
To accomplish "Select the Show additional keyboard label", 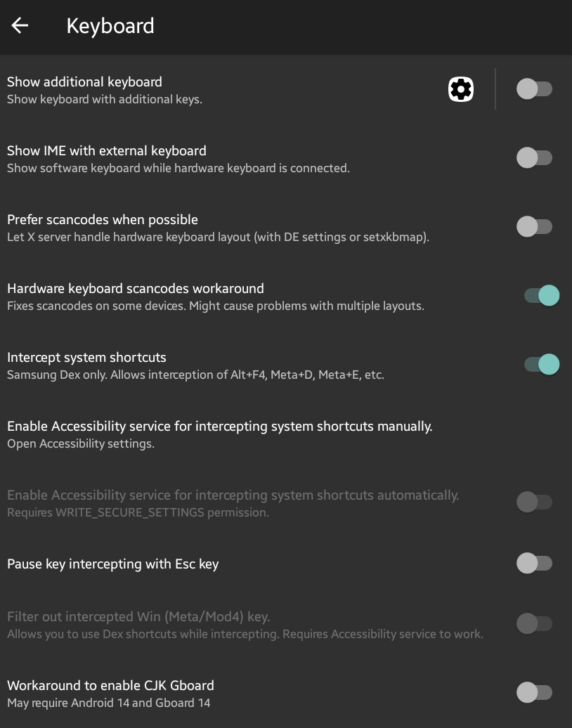I will click(84, 82).
